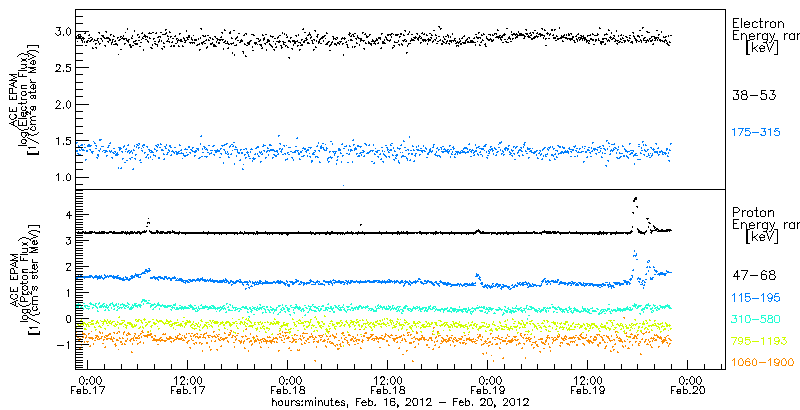
Task: Click the 3.0 tick on electron flux axis
Action: [x=61, y=32]
